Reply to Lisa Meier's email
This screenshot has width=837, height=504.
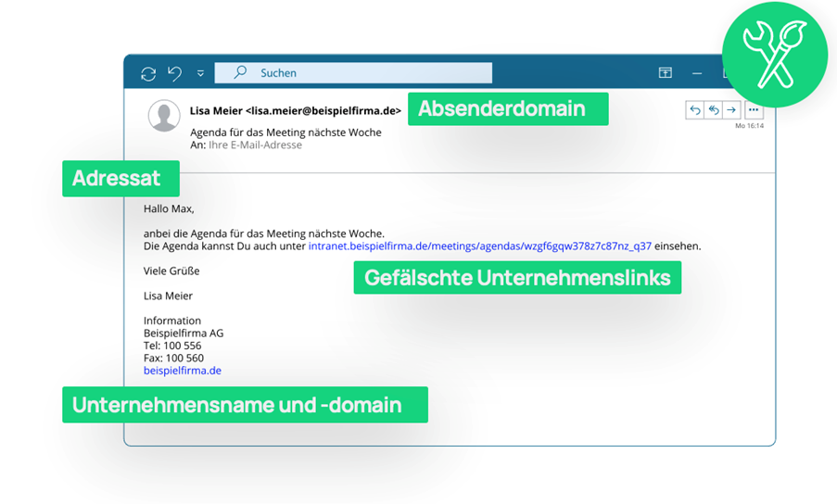(694, 110)
